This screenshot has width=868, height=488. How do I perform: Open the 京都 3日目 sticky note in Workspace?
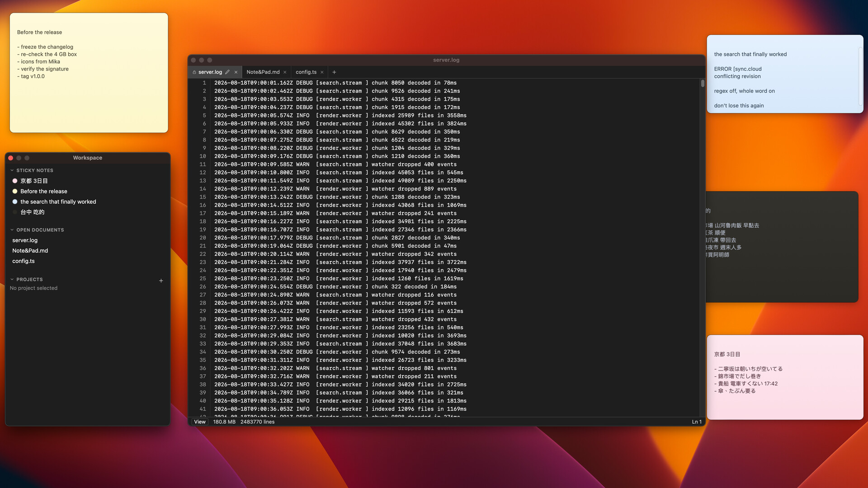coord(88,181)
